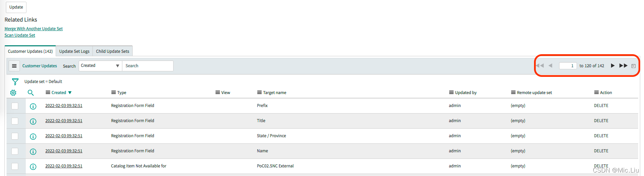This screenshot has height=176, width=644.
Task: Click the filter funnel icon
Action: (x=15, y=82)
